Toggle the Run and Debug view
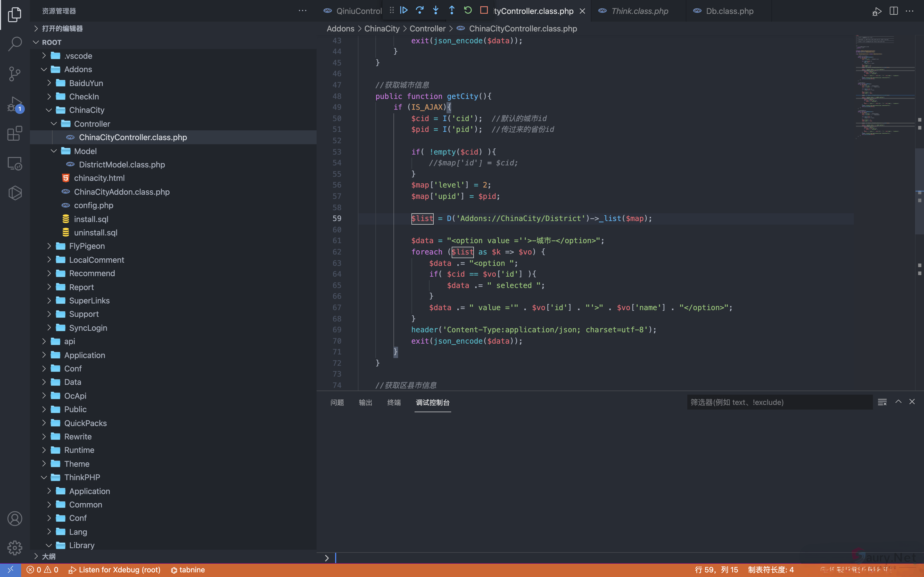The image size is (924, 577). point(14,104)
